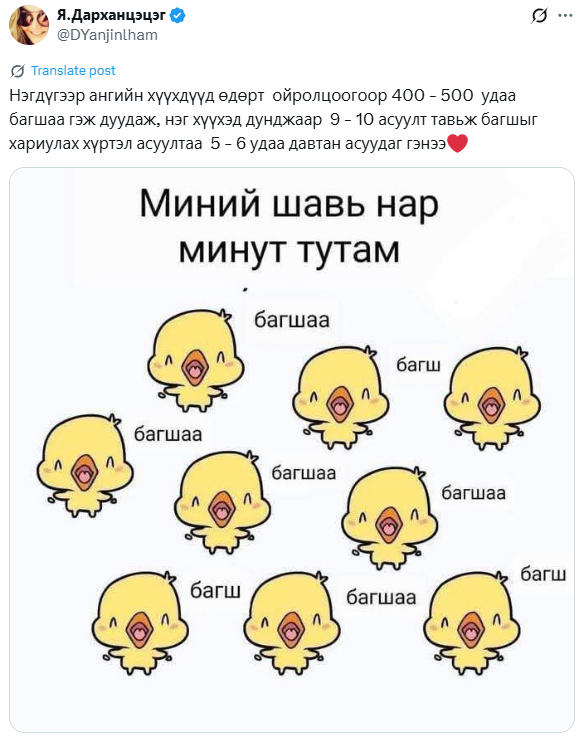Image resolution: width=585 pixels, height=743 pixels.
Task: Click the tweet text starting with Нэгдүгээр
Action: 273,119
